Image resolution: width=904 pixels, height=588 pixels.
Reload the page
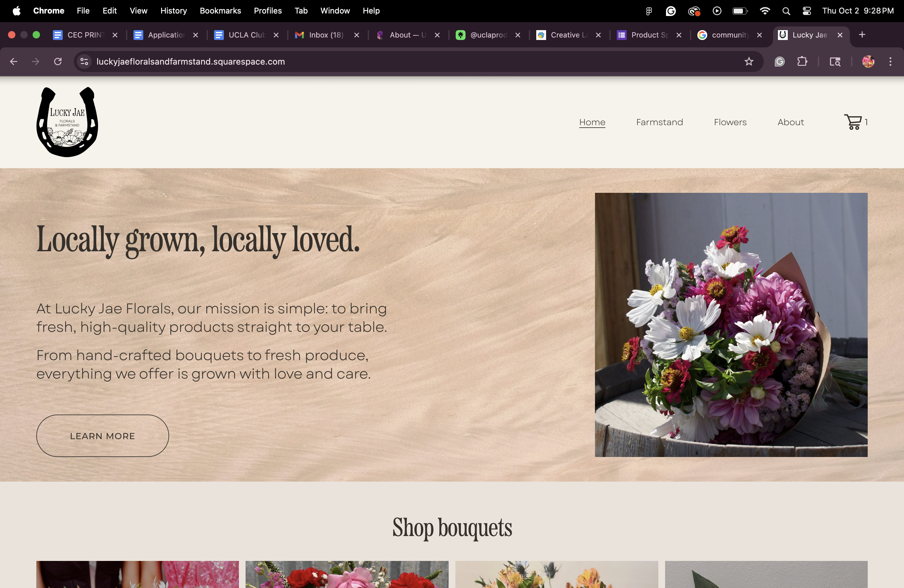point(58,62)
